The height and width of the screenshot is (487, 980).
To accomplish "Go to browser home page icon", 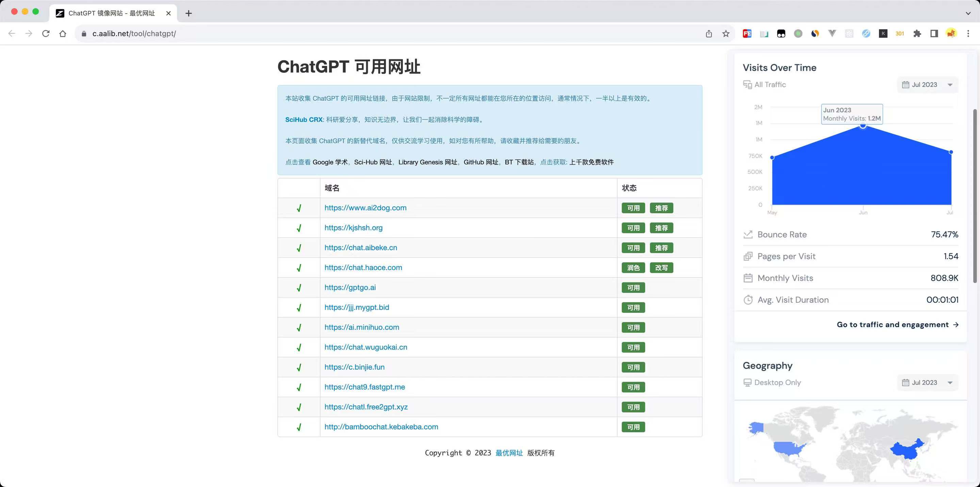I will point(63,33).
